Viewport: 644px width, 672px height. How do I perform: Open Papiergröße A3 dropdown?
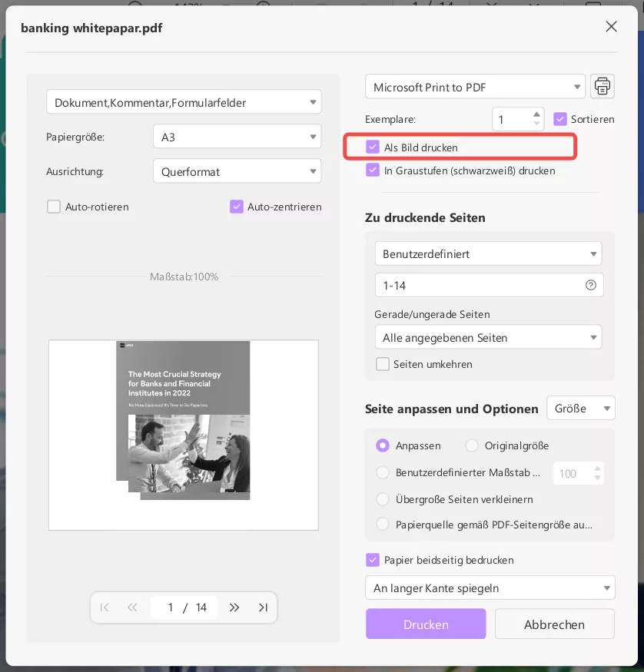237,137
